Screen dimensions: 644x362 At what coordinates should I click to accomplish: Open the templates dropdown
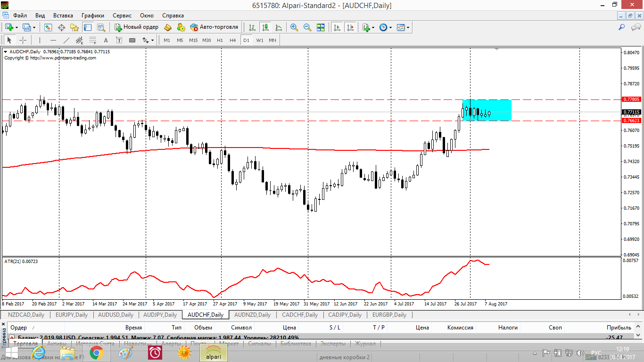[x=403, y=27]
